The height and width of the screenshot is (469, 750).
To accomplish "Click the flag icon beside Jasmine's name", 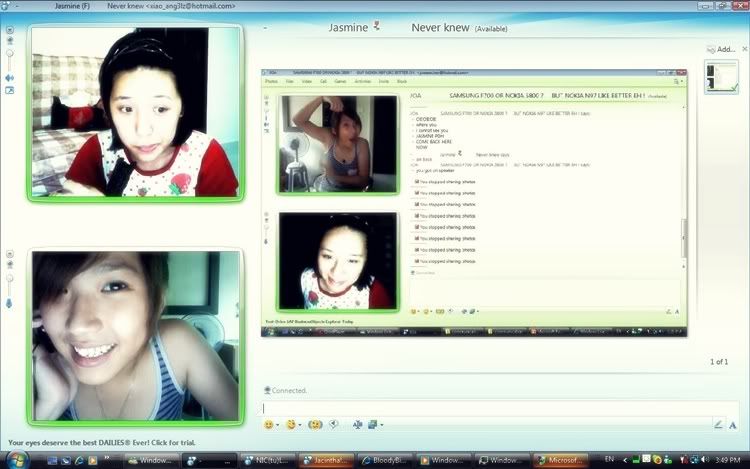I will point(377,25).
